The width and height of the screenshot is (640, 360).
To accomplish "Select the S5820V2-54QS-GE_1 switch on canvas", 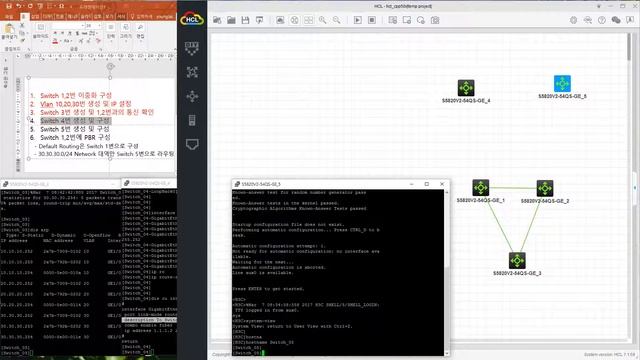I will [x=480, y=188].
